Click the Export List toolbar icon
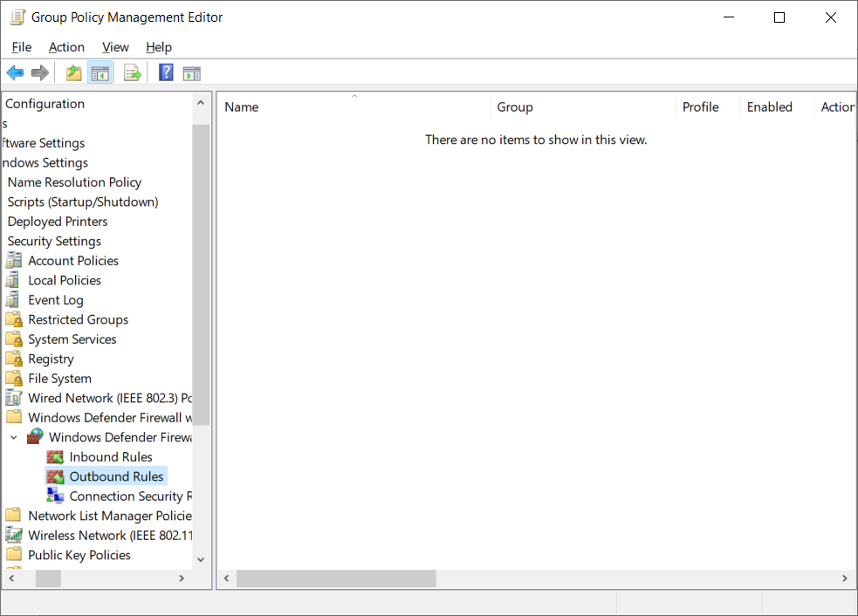This screenshot has width=858, height=616. (x=133, y=72)
